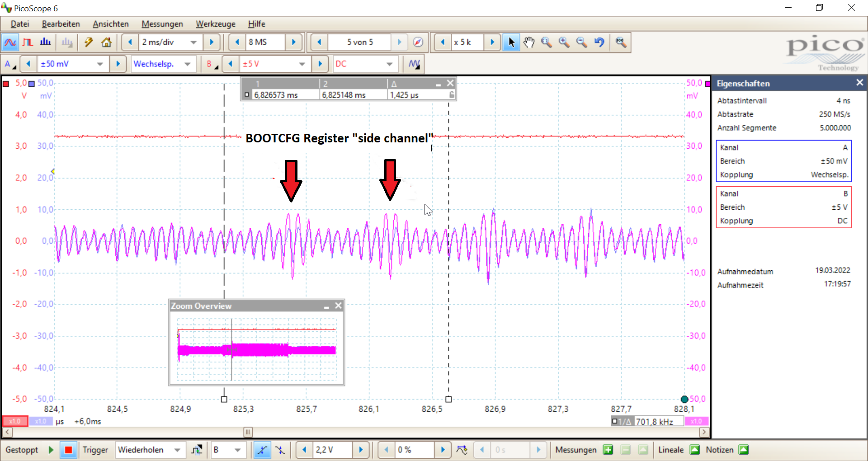Click the 2,2 V trigger threshold field
The height and width of the screenshot is (461, 868).
coord(332,450)
